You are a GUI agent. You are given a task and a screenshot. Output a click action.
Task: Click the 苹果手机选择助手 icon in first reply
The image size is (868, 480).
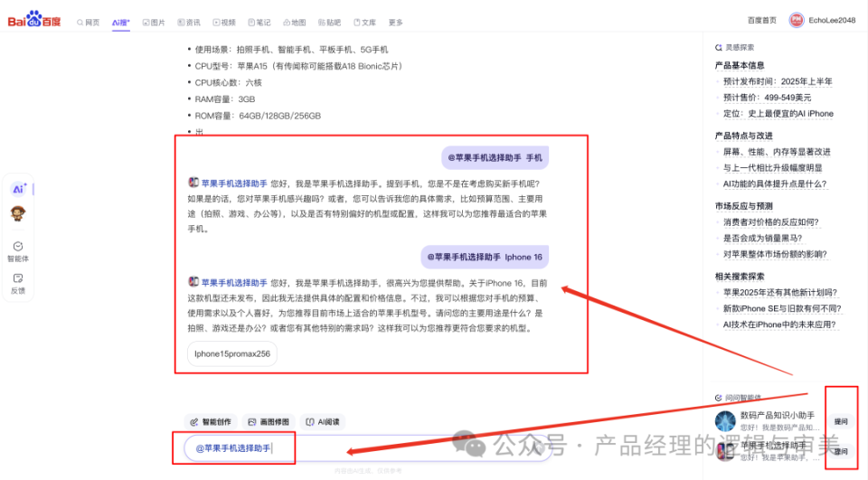(x=193, y=182)
